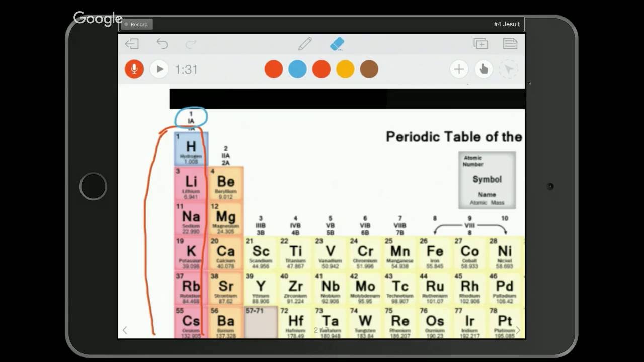This screenshot has width=644, height=362.
Task: Tap the Technetium Tc cell
Action: tap(400, 289)
